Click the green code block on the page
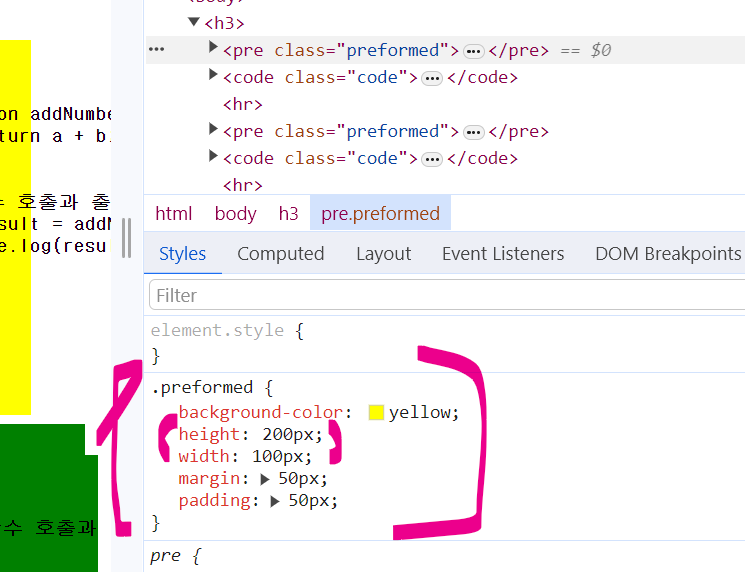745x572 pixels. (48, 499)
